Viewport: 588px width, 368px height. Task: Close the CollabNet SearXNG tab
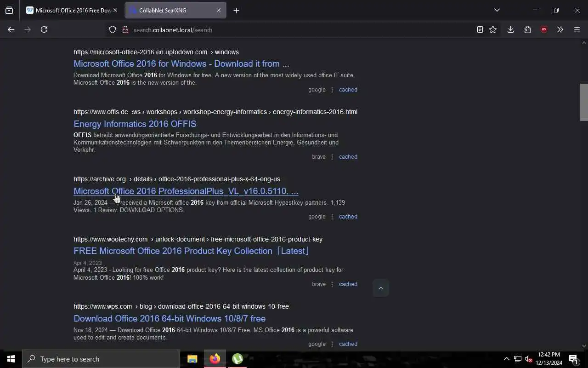click(219, 10)
